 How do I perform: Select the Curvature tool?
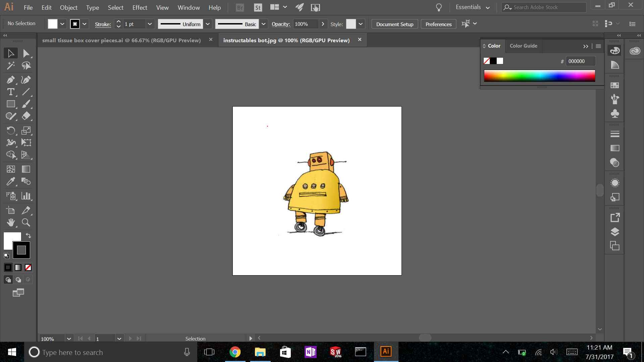click(26, 80)
